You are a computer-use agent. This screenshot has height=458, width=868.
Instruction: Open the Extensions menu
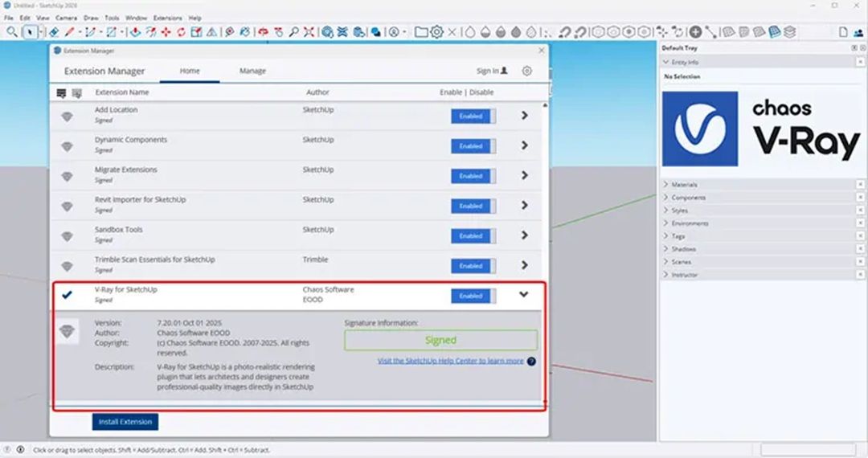coord(168,18)
